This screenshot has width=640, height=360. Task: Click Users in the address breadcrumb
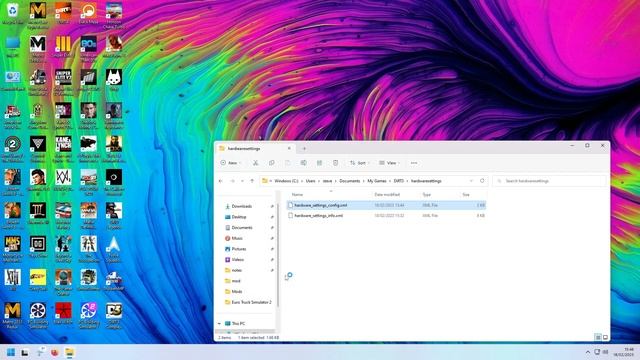pos(311,181)
